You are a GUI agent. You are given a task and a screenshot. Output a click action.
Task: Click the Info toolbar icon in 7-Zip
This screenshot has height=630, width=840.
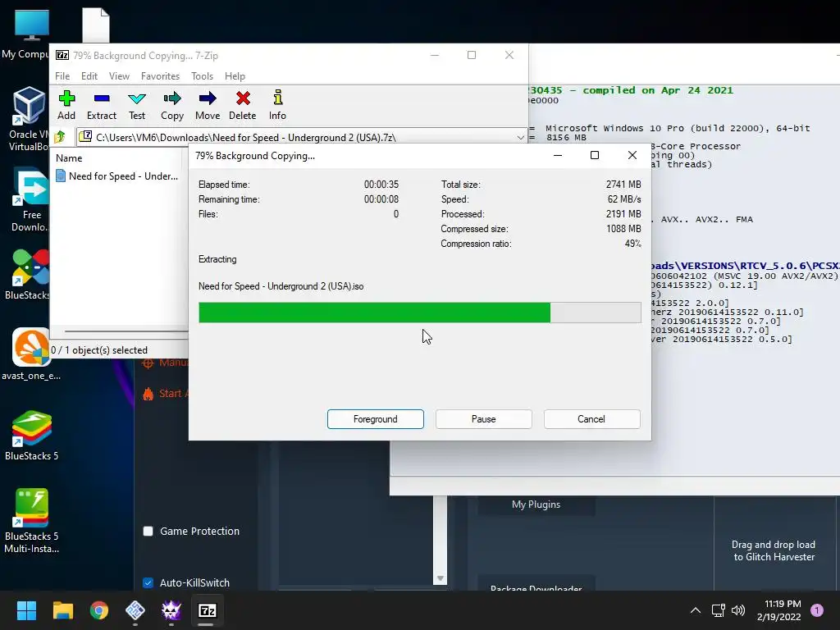pos(277,105)
